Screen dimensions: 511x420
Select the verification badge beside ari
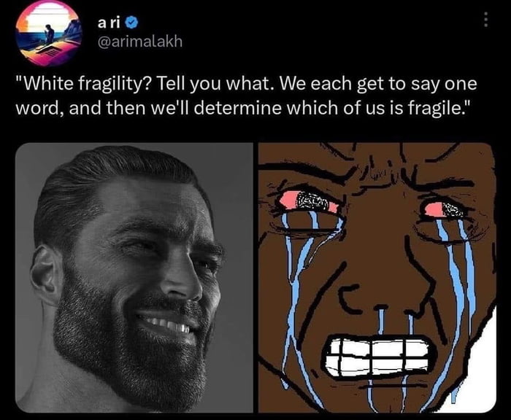132,23
